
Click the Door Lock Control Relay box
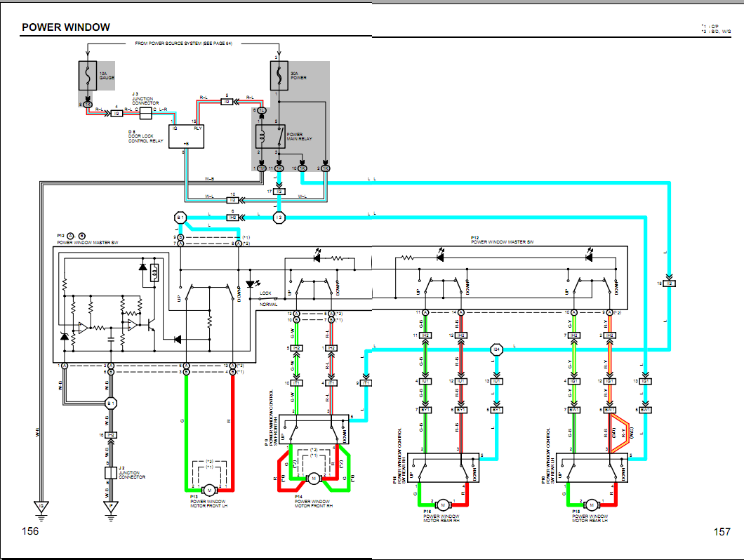tap(186, 133)
